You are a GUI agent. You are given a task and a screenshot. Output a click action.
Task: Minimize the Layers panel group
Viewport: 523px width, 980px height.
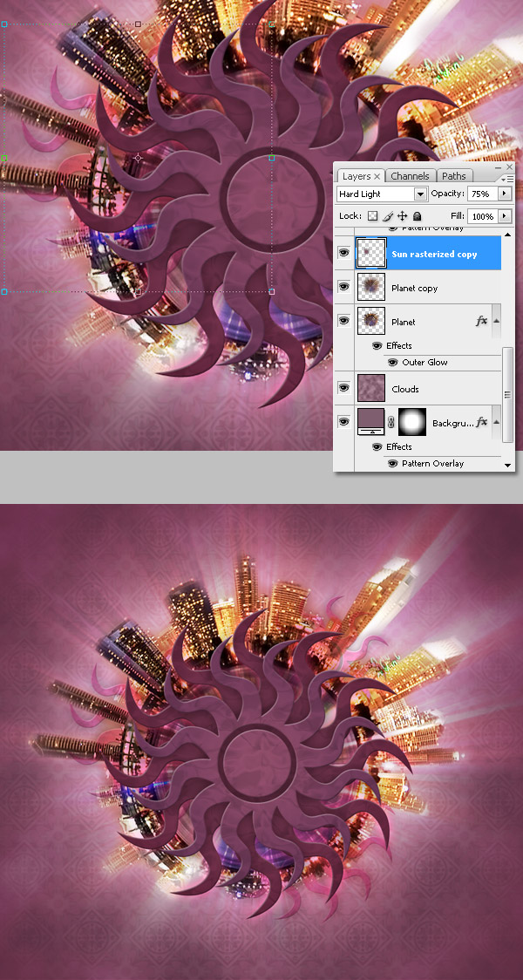[x=498, y=167]
